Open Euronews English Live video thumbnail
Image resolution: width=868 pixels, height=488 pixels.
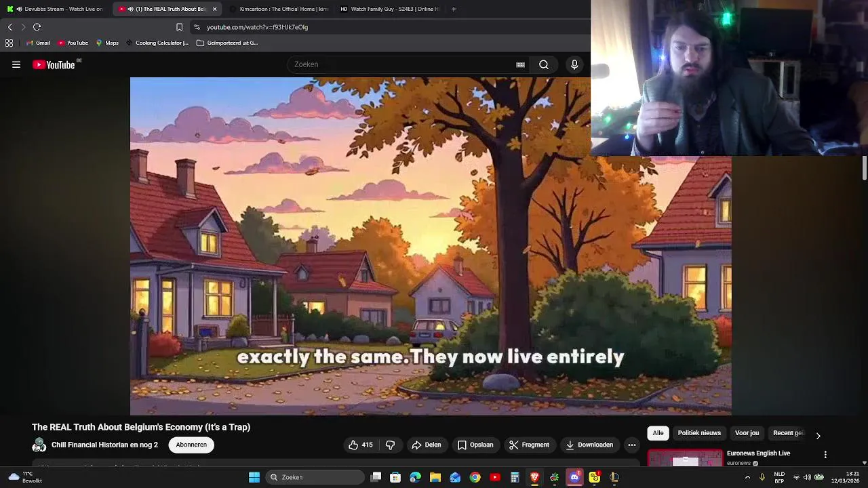click(685, 458)
